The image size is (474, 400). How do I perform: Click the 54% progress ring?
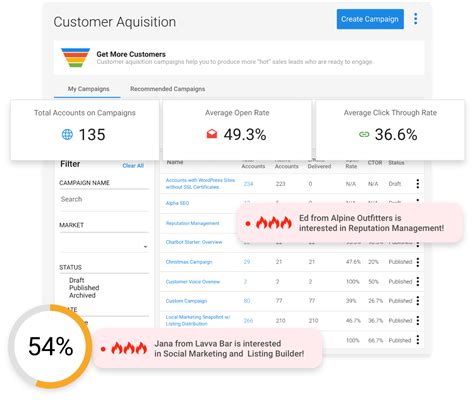[50, 346]
